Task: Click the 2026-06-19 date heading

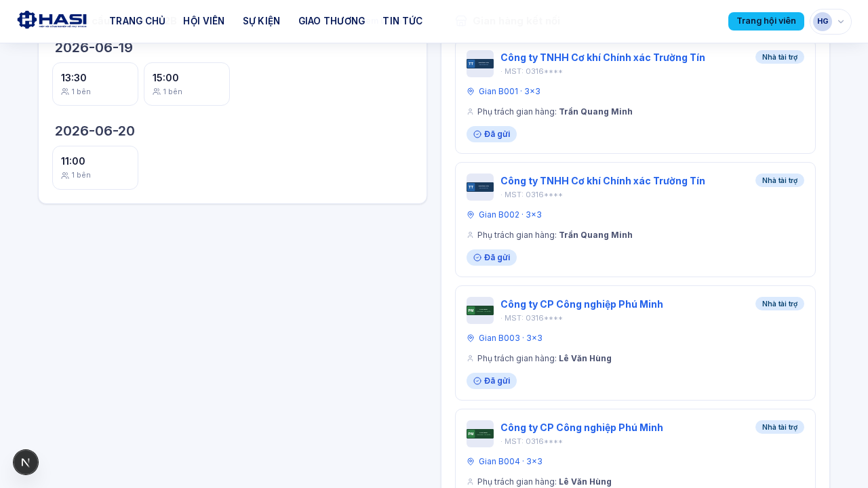Action: tap(94, 47)
